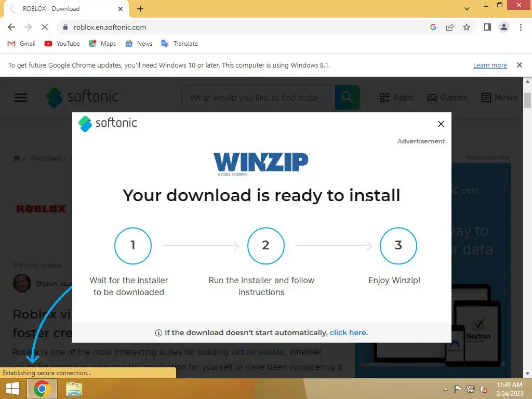Show hidden tray icons arrow
The width and height of the screenshot is (532, 399).
point(445,389)
